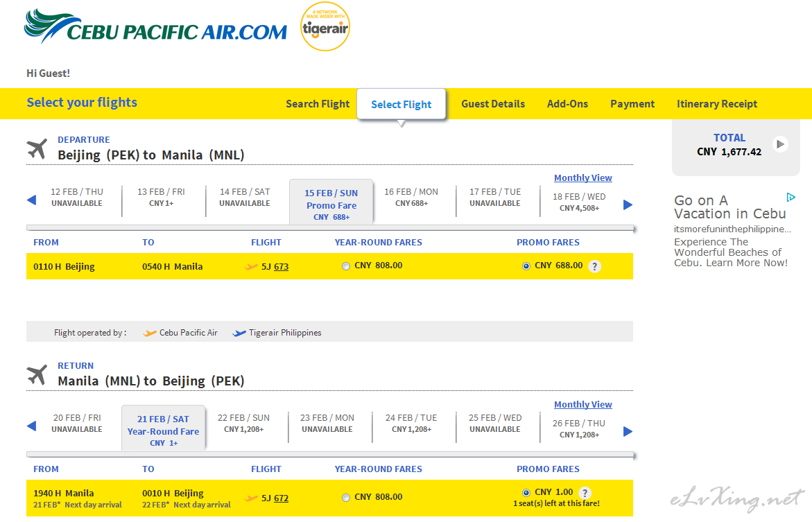The width and height of the screenshot is (812, 522).
Task: Choose 21 FEB / SAT Year-Round Fare date
Action: click(163, 429)
